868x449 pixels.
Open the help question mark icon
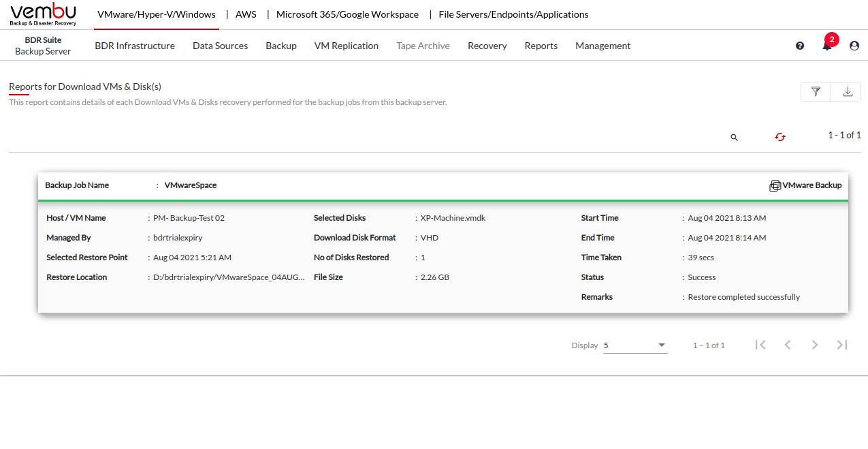800,46
